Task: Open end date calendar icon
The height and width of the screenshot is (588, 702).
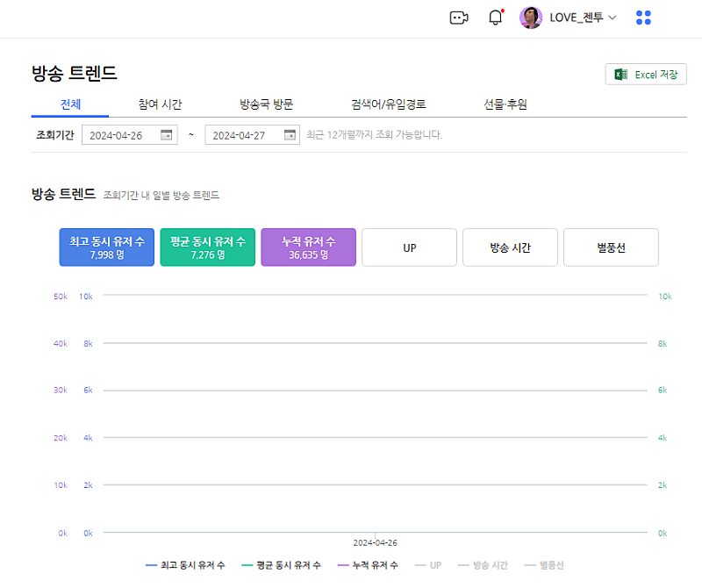Action: [x=290, y=134]
